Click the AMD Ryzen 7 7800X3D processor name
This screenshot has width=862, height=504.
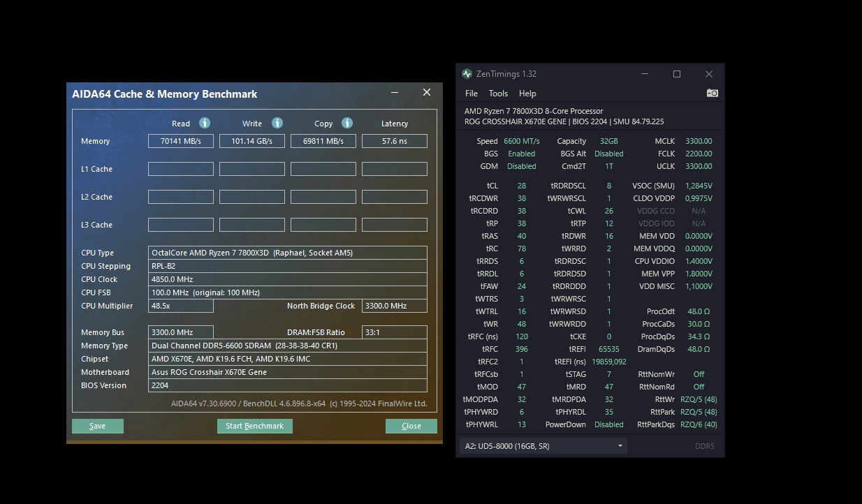click(534, 111)
